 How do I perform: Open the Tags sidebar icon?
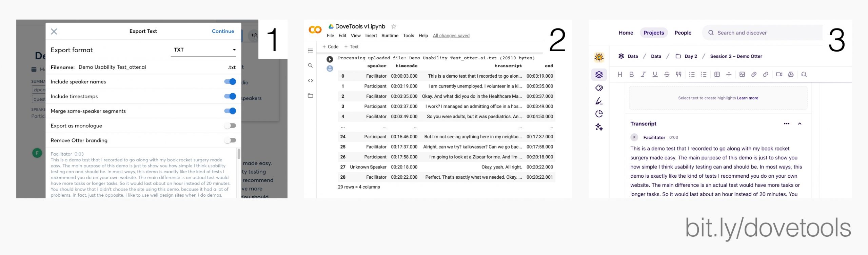[x=599, y=88]
